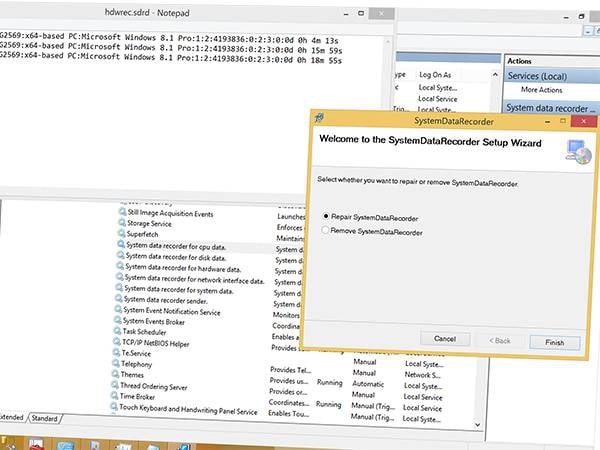The width and height of the screenshot is (600, 450).
Task: Click 'Provides or...' description for Thread Ordering Server
Action: click(x=288, y=392)
